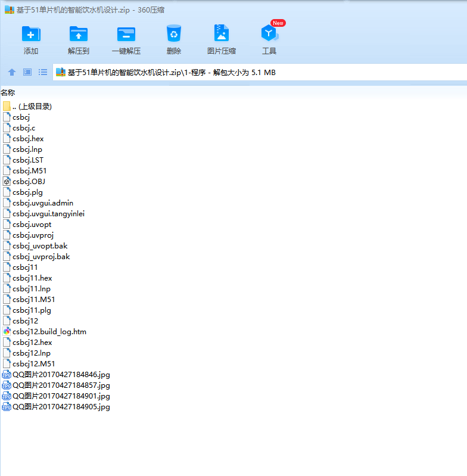Switch to list view mode button
The height and width of the screenshot is (476, 467).
click(x=43, y=72)
